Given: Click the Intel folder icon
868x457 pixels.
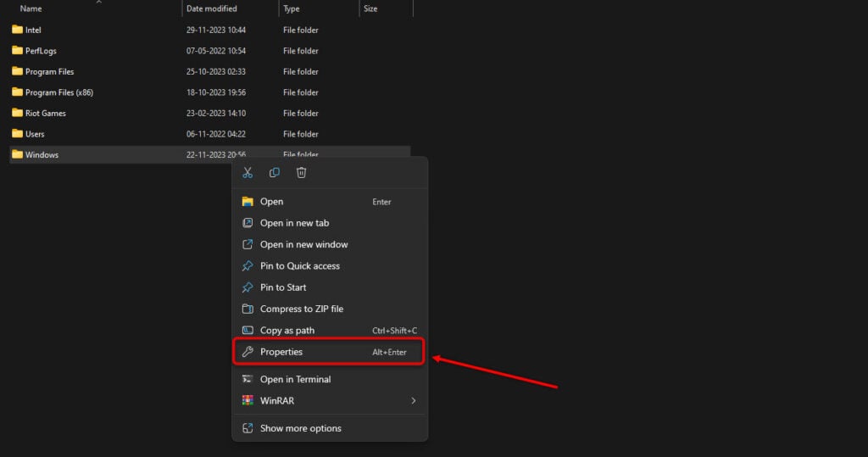Looking at the screenshot, I should click(x=17, y=30).
